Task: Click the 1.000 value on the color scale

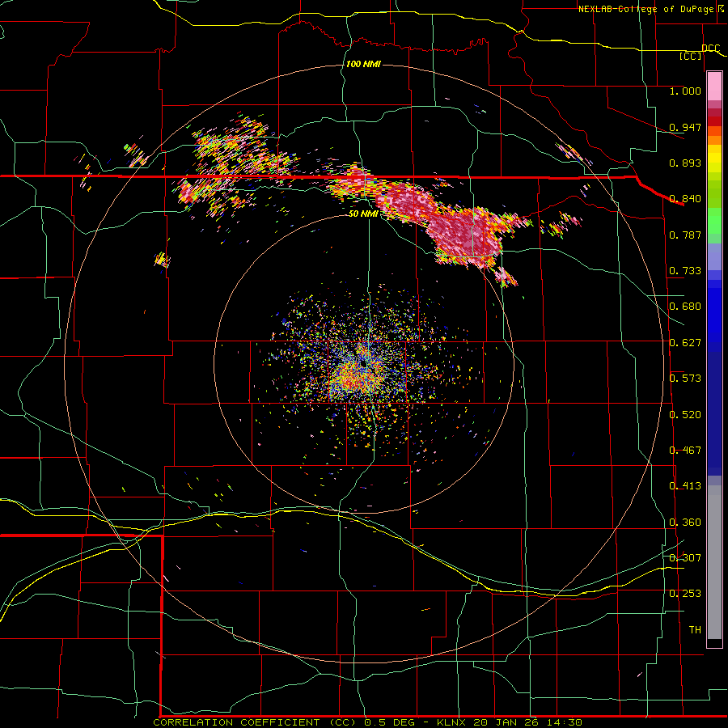Action: tap(685, 91)
